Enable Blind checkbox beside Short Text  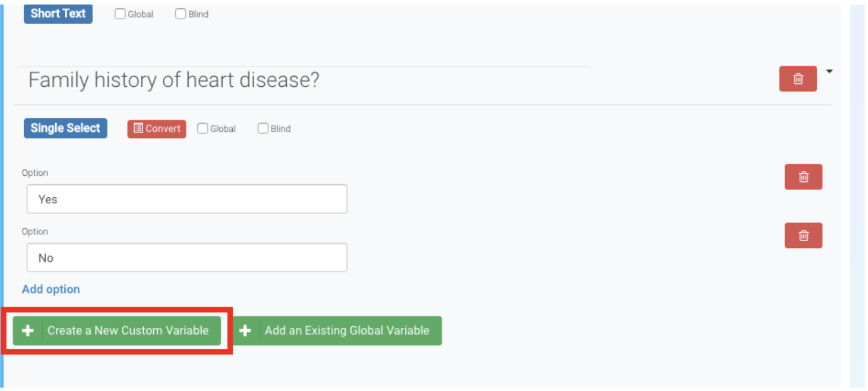[180, 14]
